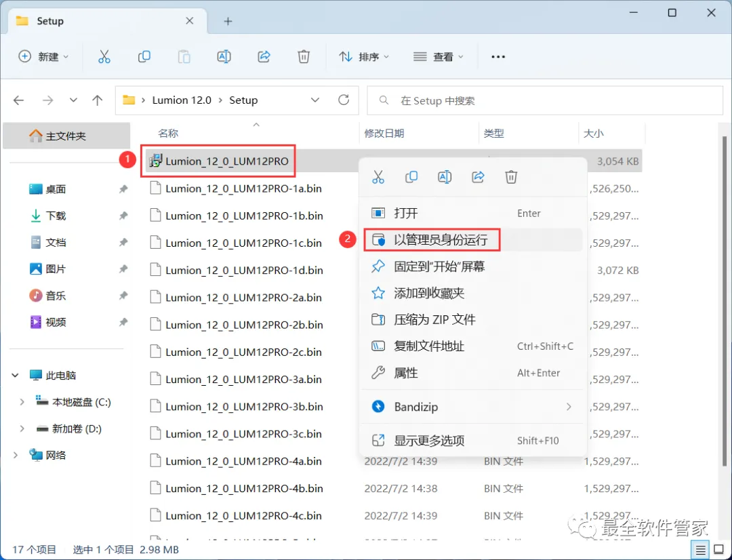
Task: Click the Cut icon in the top toolbar
Action: point(104,56)
